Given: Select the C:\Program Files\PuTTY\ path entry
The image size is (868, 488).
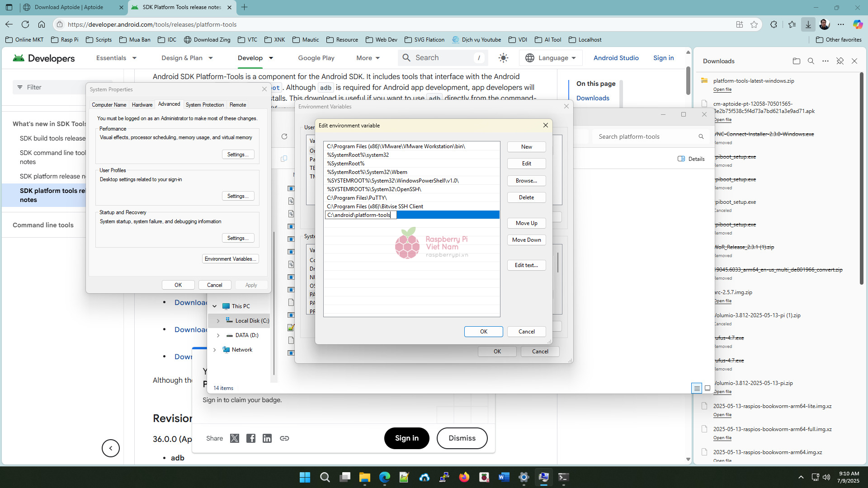Looking at the screenshot, I should tap(411, 198).
